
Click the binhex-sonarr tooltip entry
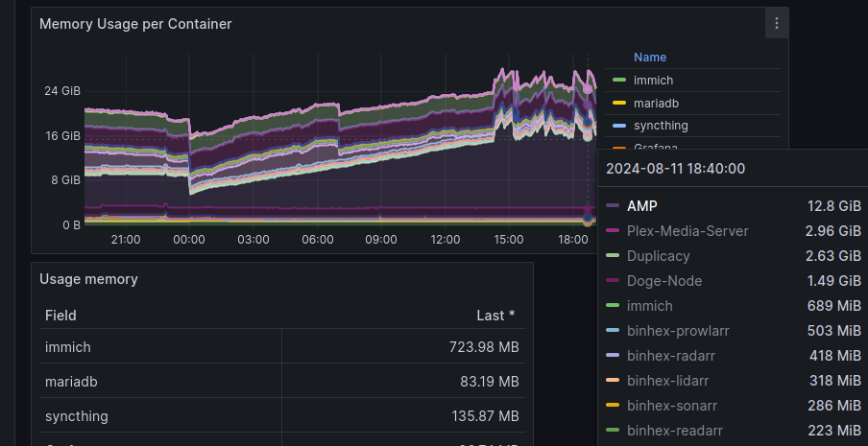[x=672, y=405]
